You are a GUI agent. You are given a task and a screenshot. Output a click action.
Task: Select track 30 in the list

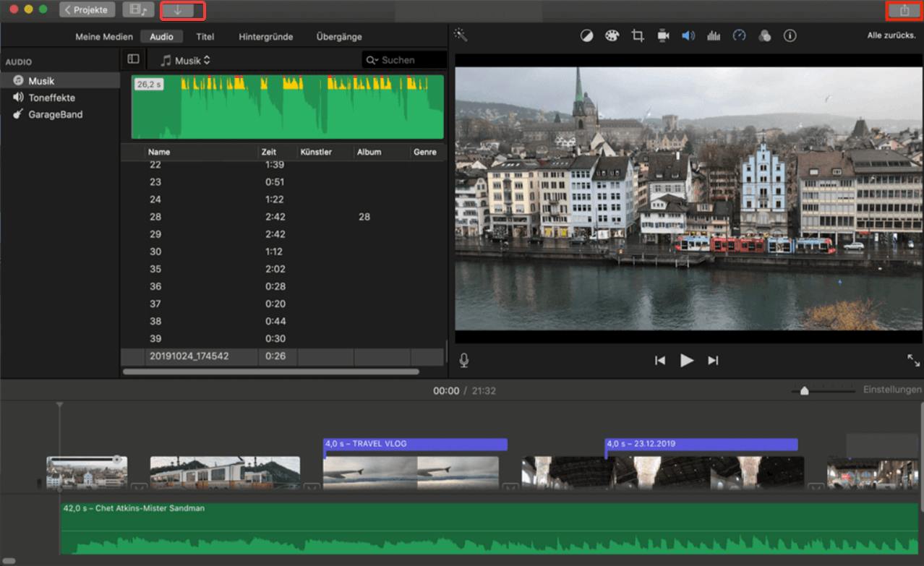coord(282,252)
